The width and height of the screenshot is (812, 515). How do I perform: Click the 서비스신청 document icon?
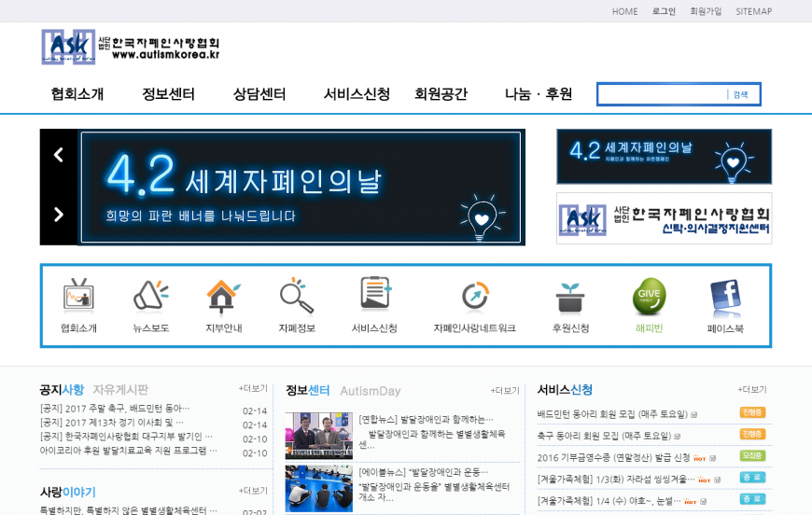[374, 296]
